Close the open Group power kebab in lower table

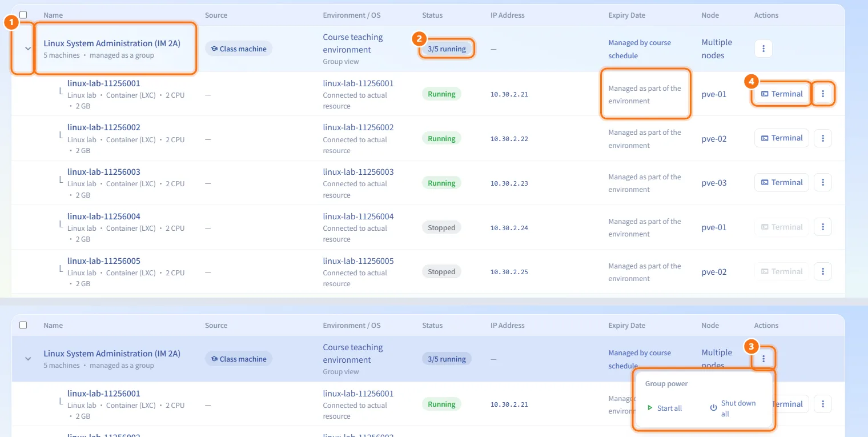click(763, 359)
